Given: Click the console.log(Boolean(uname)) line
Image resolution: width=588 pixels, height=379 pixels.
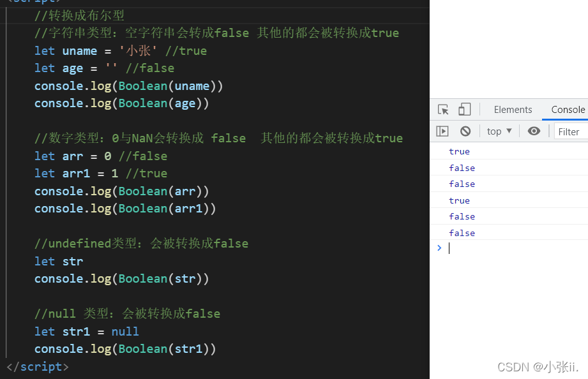Looking at the screenshot, I should tap(128, 86).
